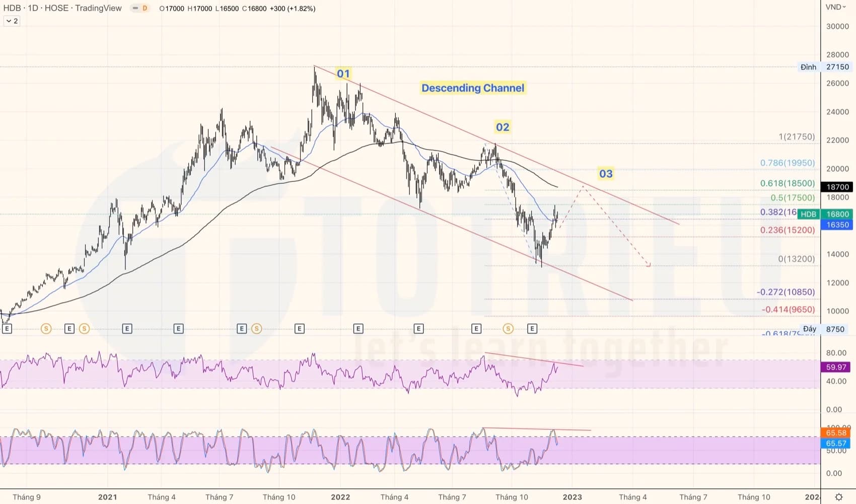This screenshot has height=504, width=856.
Task: Click the E earnings marker below the 2021 label
Action: 126,328
